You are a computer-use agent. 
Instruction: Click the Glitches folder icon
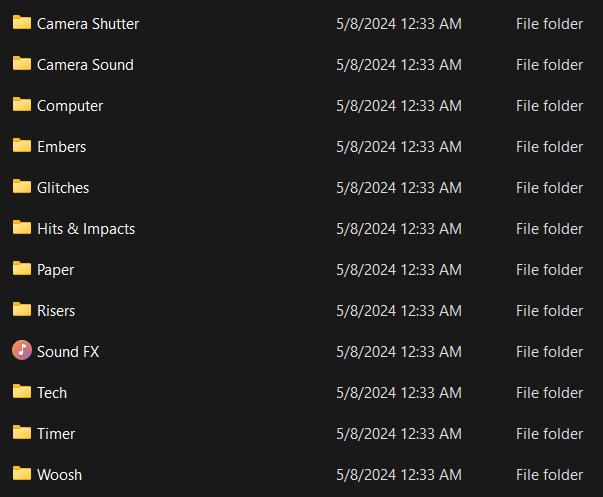22,186
